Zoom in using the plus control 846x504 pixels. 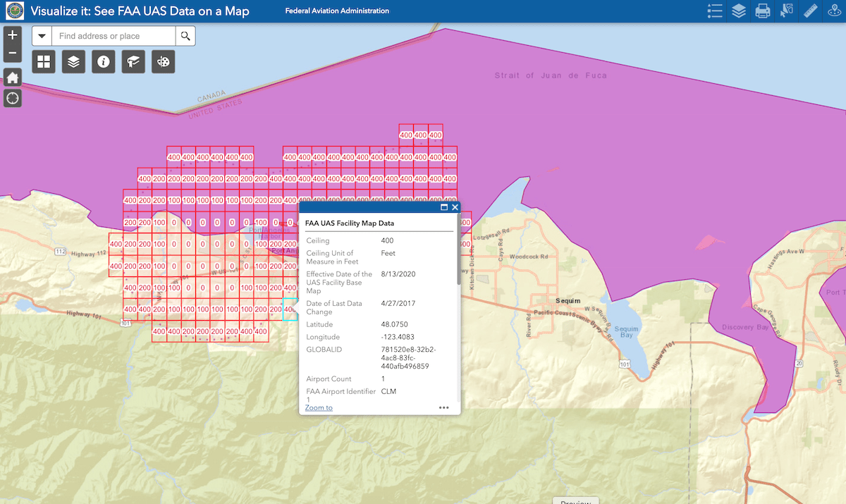point(12,33)
